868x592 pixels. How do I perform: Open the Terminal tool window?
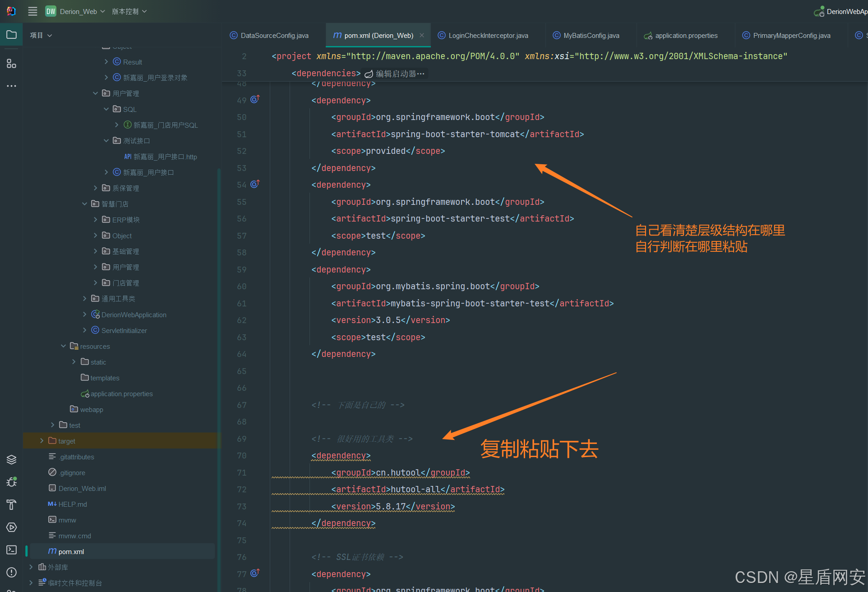(x=11, y=550)
